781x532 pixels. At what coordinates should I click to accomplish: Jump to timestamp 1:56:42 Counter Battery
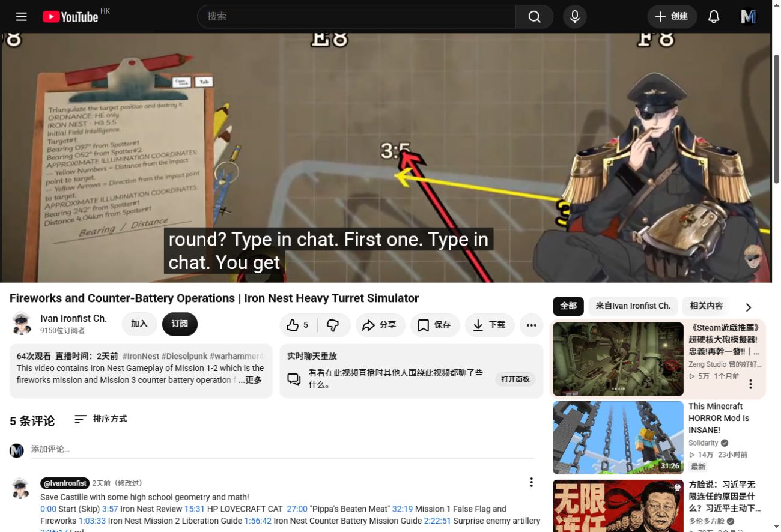click(x=258, y=521)
